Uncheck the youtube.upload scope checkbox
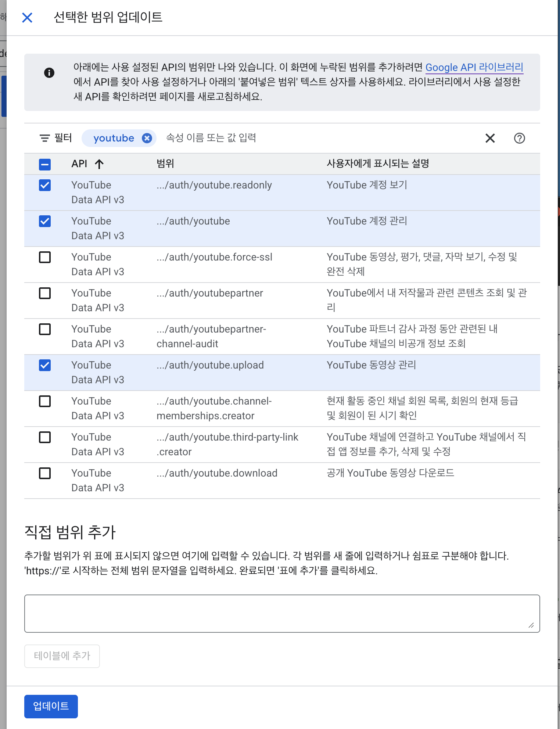The image size is (560, 729). [45, 365]
